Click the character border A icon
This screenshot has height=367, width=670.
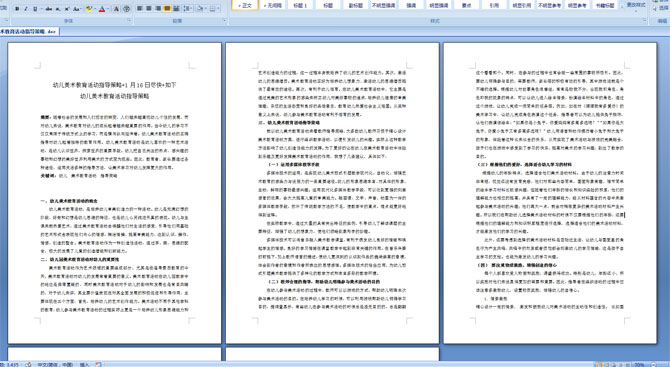pos(116,9)
